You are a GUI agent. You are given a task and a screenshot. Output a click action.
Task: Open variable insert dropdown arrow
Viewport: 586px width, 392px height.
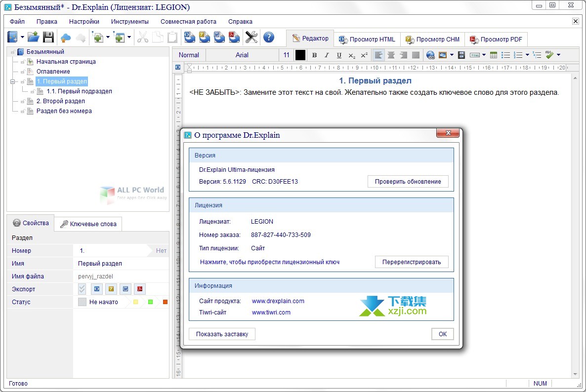(x=484, y=55)
